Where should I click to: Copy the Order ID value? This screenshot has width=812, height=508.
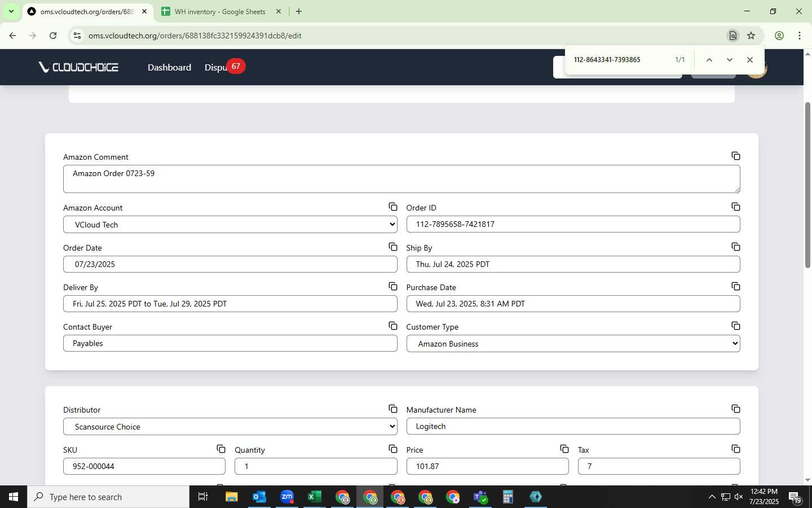tap(736, 207)
